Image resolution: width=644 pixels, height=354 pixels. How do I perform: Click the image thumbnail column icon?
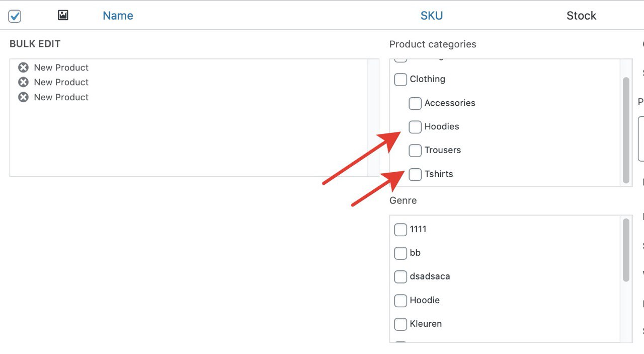click(63, 15)
